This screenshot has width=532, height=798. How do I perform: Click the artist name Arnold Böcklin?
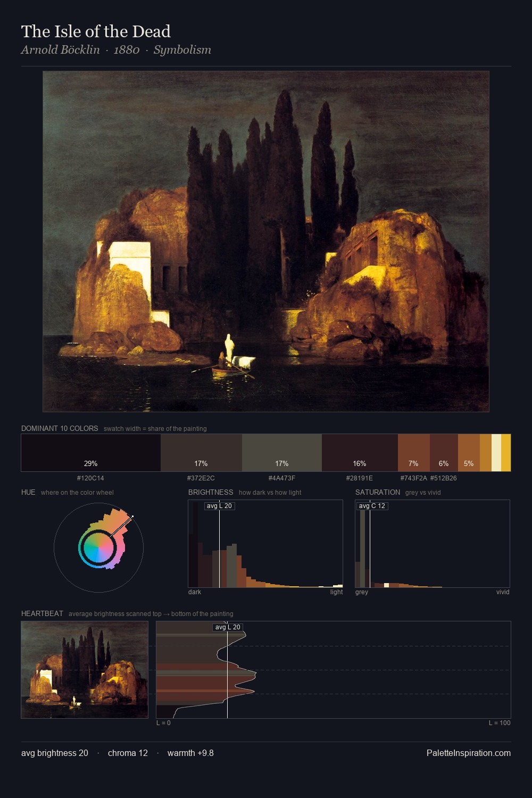[61, 50]
